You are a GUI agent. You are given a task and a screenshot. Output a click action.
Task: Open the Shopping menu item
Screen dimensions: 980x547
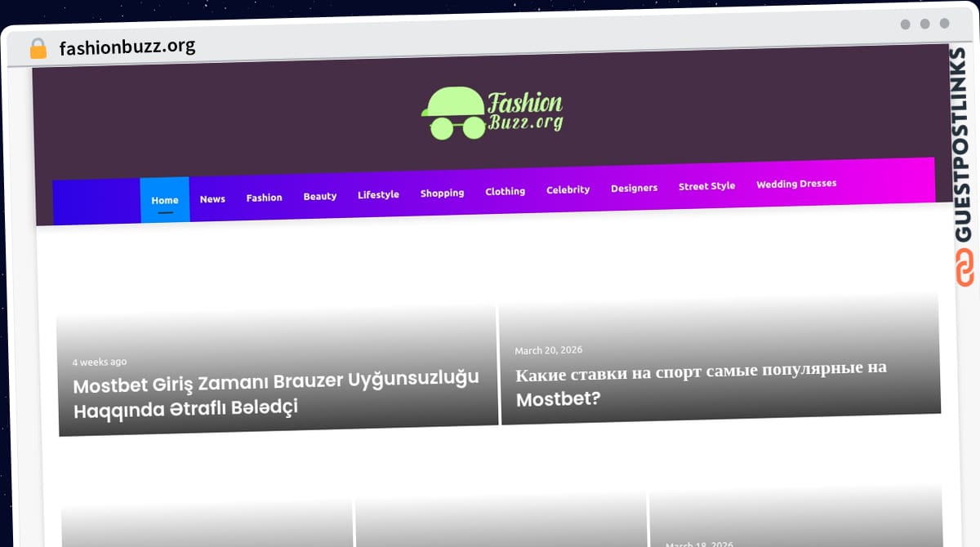(x=442, y=193)
